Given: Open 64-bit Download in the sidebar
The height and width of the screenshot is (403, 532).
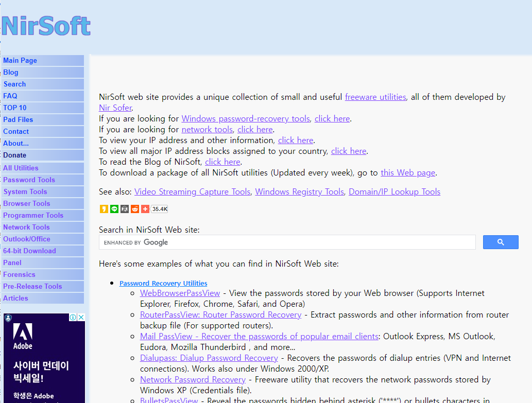Looking at the screenshot, I should click(43, 251).
